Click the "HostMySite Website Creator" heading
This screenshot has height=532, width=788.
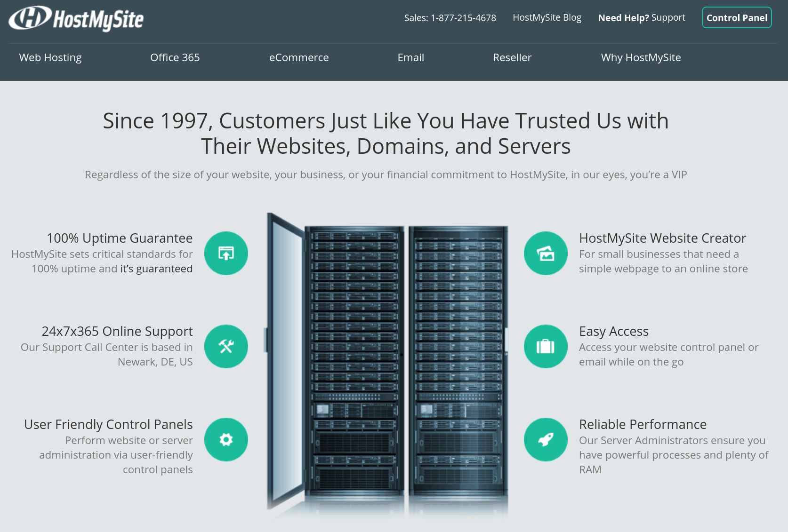pyautogui.click(x=662, y=238)
